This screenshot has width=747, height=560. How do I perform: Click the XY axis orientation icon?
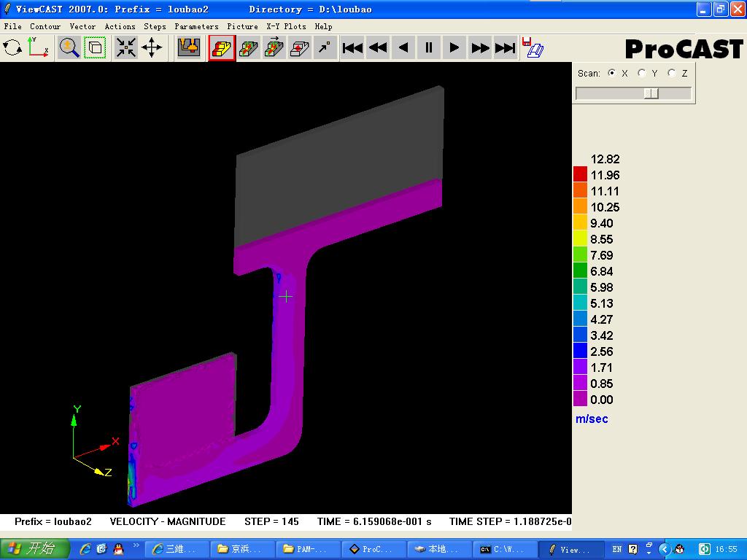(38, 47)
